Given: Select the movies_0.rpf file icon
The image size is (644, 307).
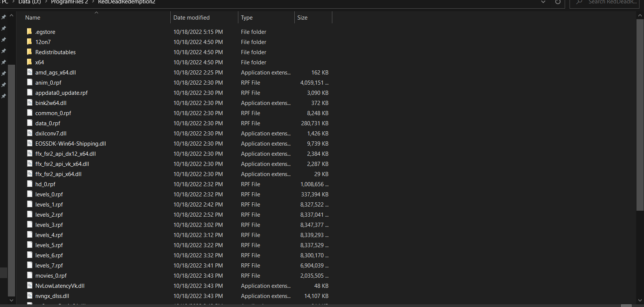Looking at the screenshot, I should 30,275.
